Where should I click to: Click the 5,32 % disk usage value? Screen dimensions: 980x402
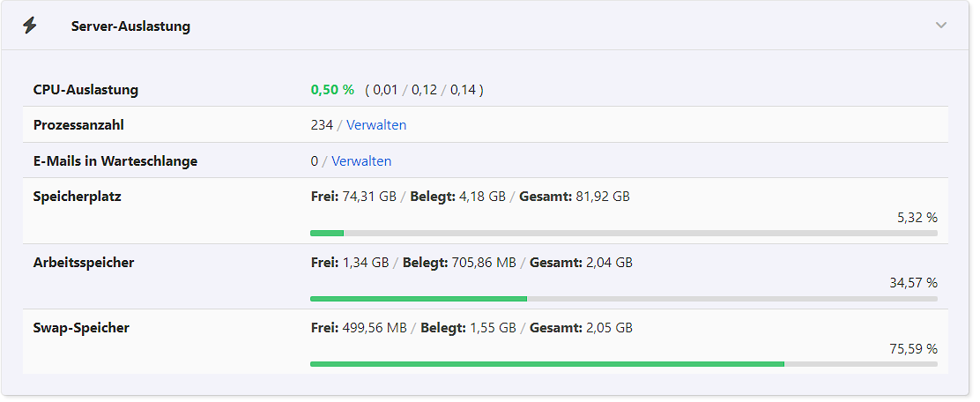pyautogui.click(x=917, y=218)
